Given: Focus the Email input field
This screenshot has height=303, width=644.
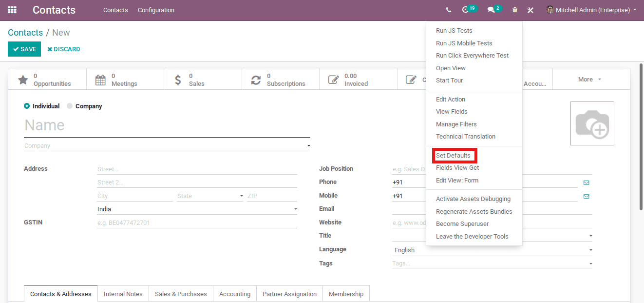Looking at the screenshot, I should [492, 209].
